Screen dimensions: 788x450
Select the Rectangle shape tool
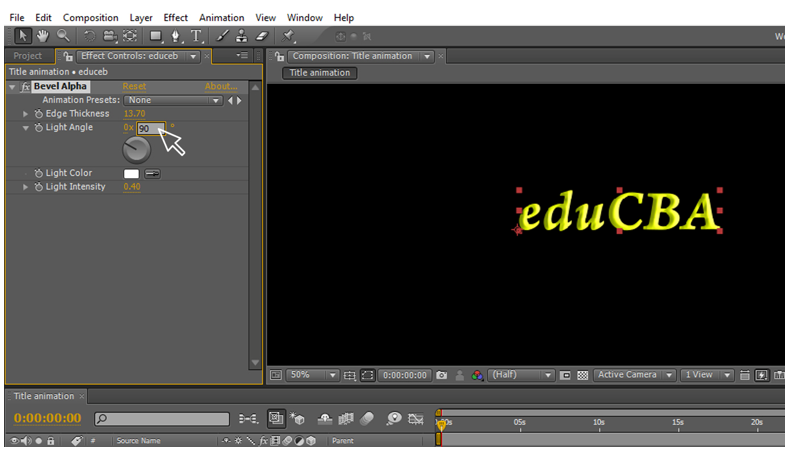pos(156,36)
